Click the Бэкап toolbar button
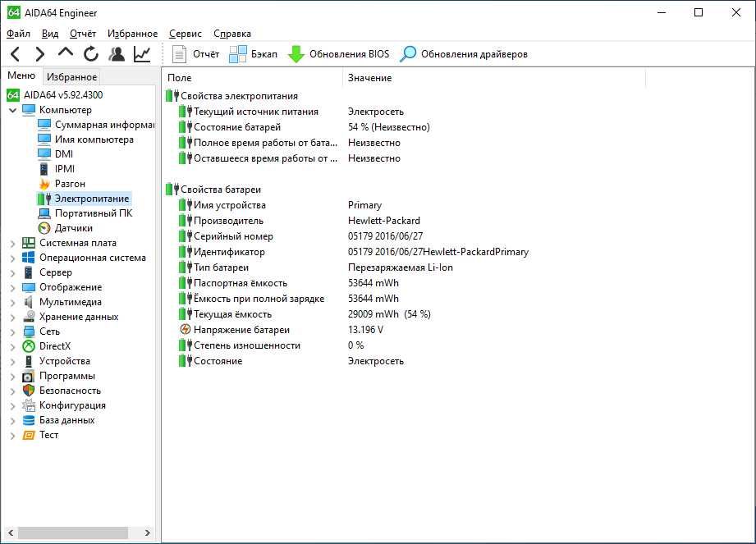This screenshot has width=756, height=544. tap(253, 54)
